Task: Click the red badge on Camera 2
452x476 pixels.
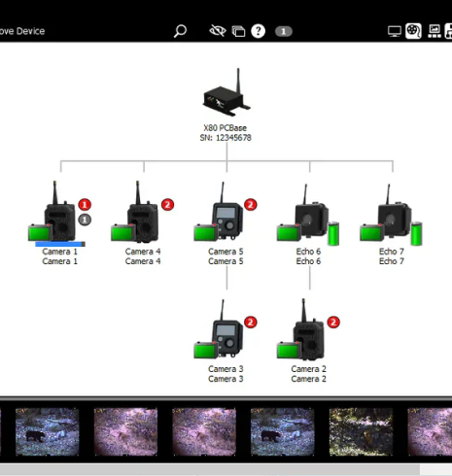Action: pyautogui.click(x=333, y=323)
